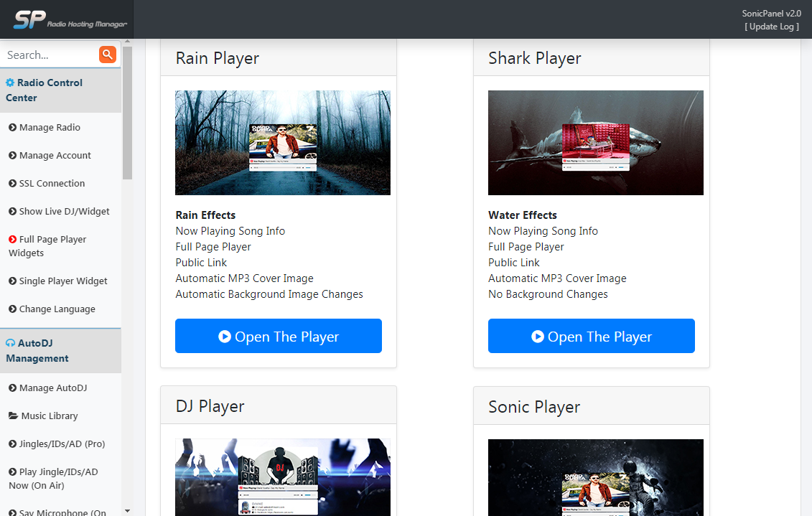812x516 pixels.
Task: Click the headphones icon beside AutoDJ Management
Action: tap(10, 343)
